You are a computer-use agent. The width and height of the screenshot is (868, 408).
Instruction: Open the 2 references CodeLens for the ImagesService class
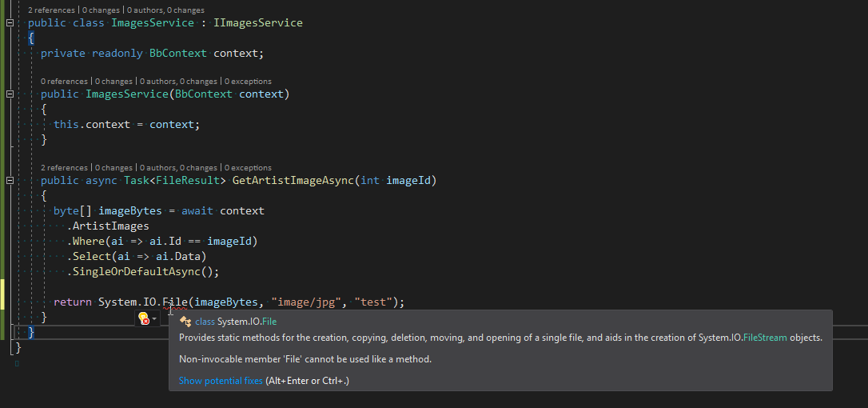(x=51, y=10)
